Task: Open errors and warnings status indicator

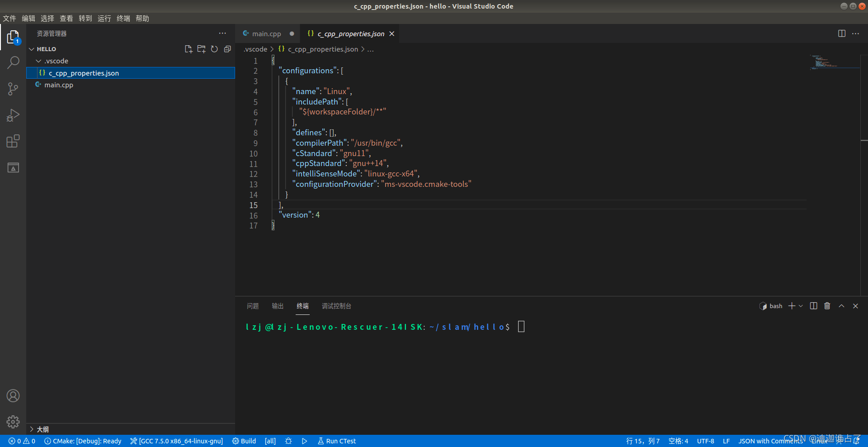Action: click(22, 441)
